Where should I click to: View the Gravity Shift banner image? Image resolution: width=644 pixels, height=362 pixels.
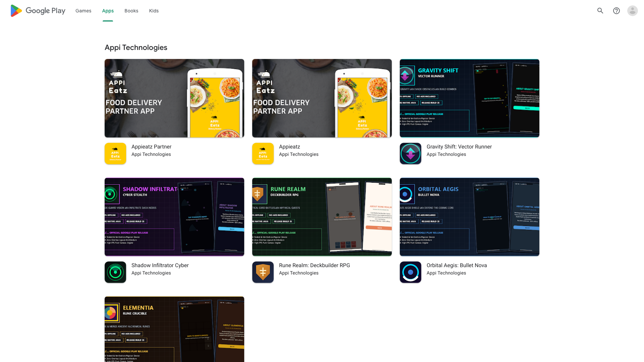click(x=470, y=98)
